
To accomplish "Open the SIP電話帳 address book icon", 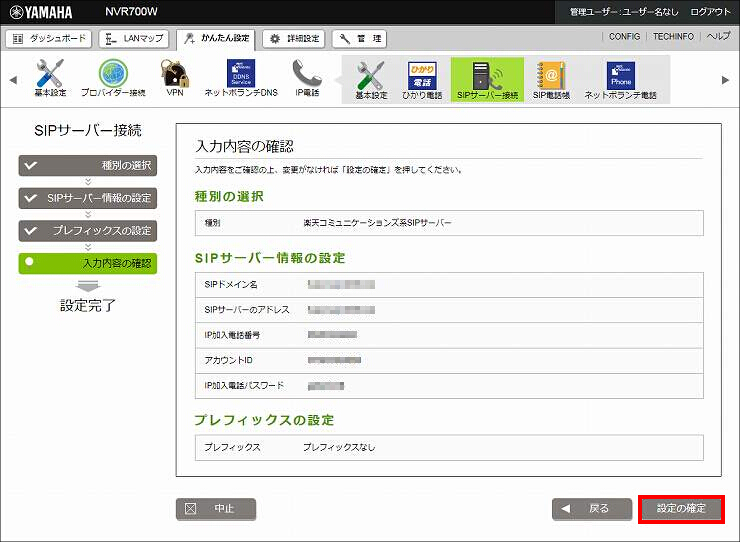I will coord(551,80).
